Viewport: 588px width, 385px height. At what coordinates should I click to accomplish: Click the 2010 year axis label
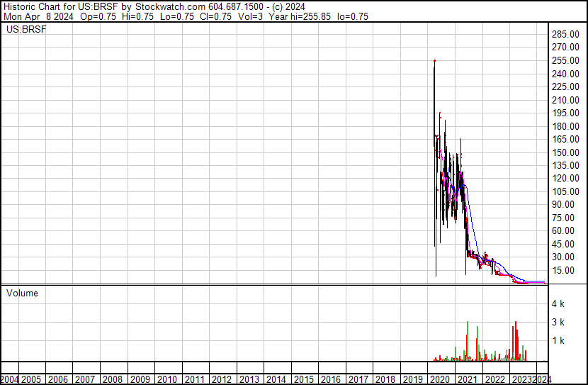[x=167, y=379]
